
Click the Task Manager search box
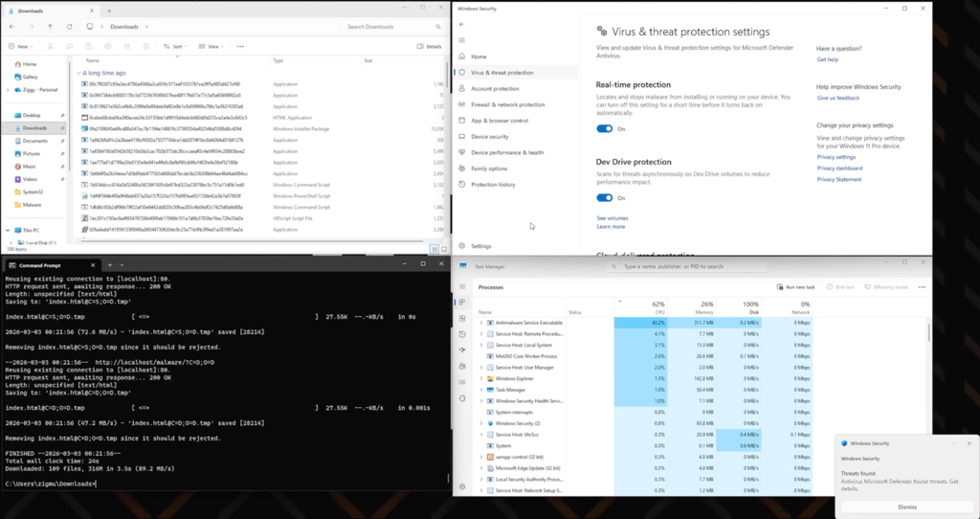686,266
